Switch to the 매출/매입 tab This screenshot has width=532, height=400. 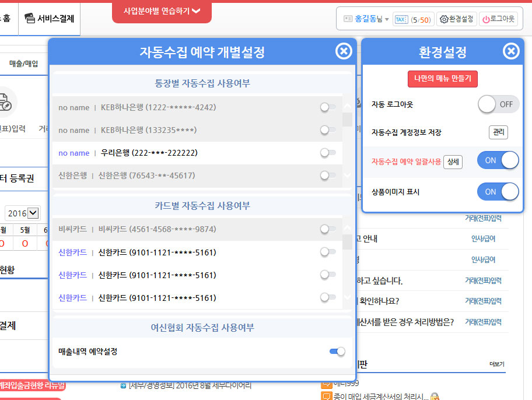tap(23, 64)
